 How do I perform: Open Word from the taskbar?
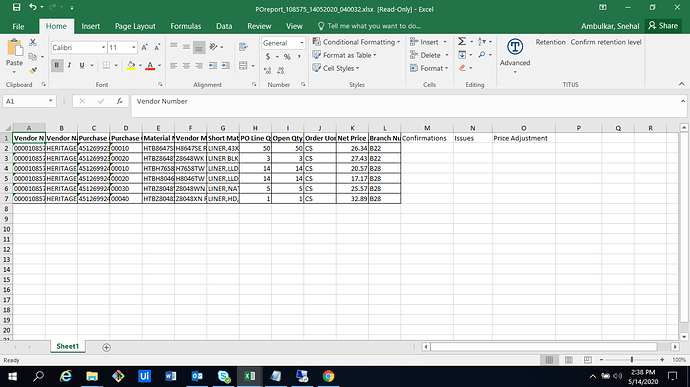point(171,376)
